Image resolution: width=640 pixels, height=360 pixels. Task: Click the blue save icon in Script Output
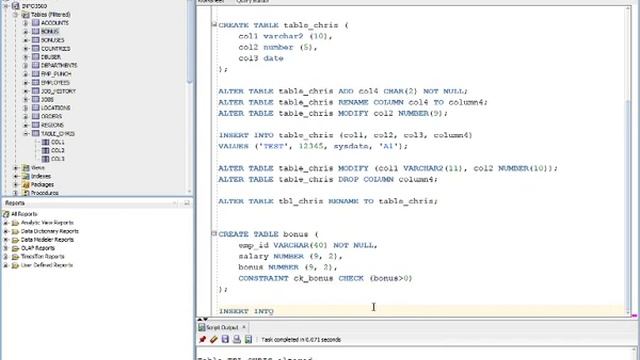[225, 339]
